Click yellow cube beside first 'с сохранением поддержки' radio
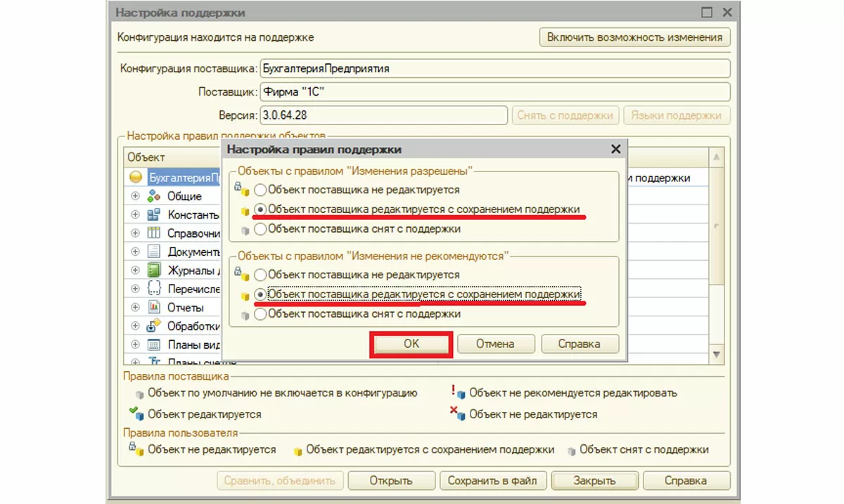Screen dimensions: 844x504 (x=245, y=210)
